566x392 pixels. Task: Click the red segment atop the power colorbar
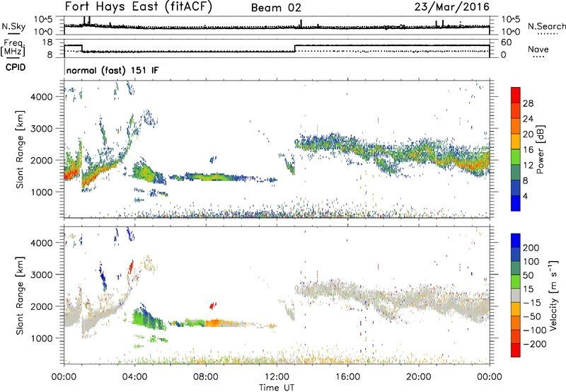(516, 95)
